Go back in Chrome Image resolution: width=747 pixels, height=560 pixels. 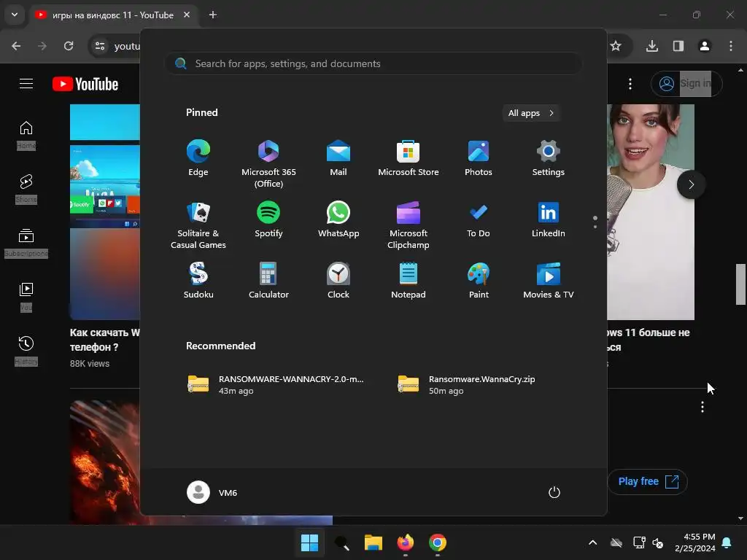pyautogui.click(x=16, y=46)
